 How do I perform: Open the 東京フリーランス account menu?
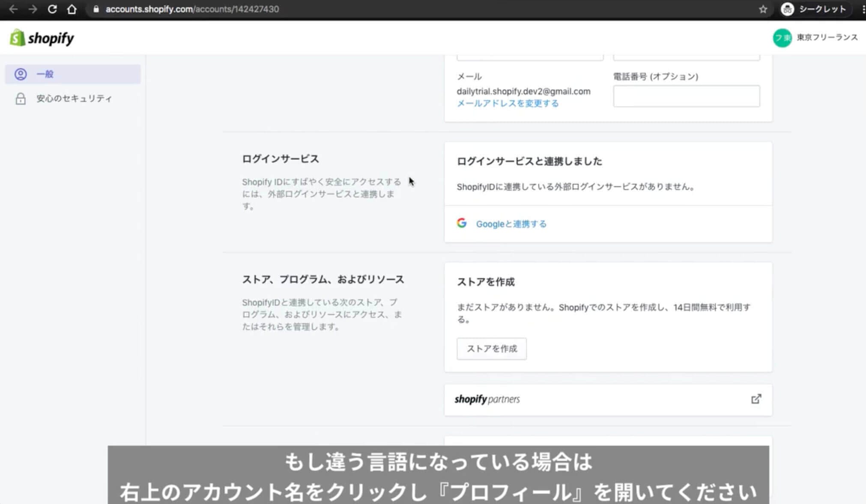click(827, 38)
